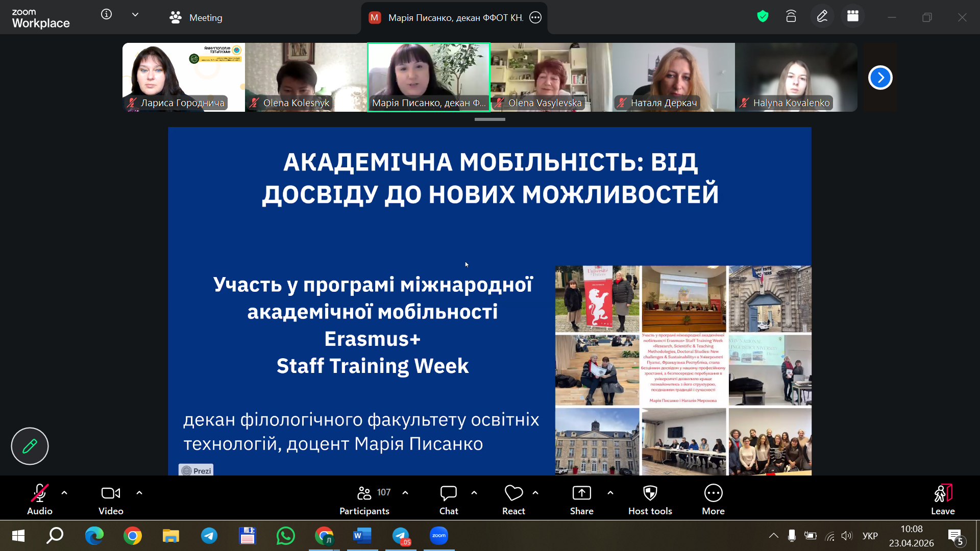Show next participants with blue arrow
The image size is (980, 551).
880,78
